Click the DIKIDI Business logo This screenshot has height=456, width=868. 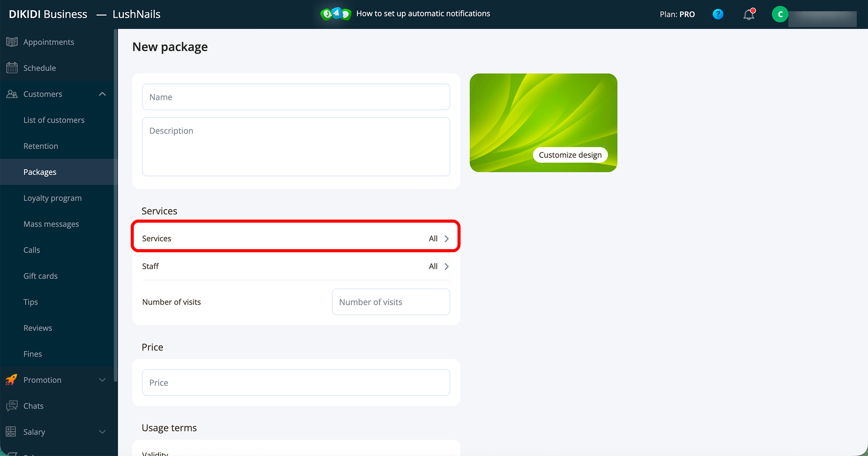48,14
